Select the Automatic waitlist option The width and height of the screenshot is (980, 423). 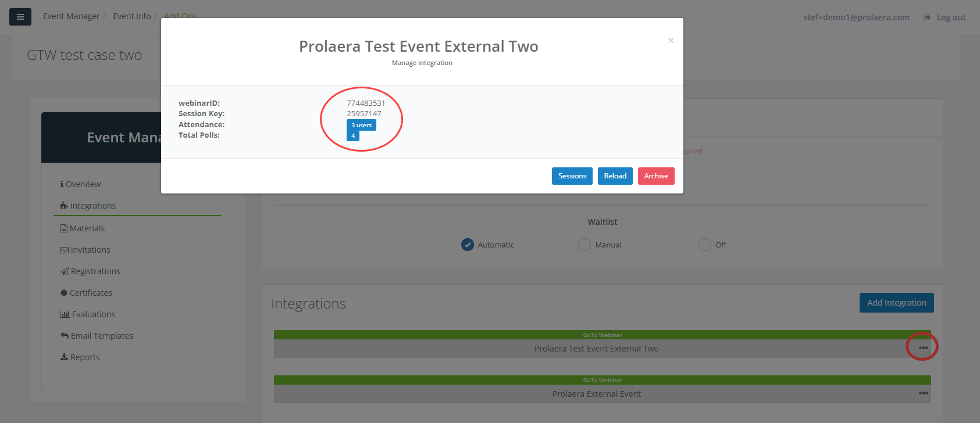[x=468, y=245]
